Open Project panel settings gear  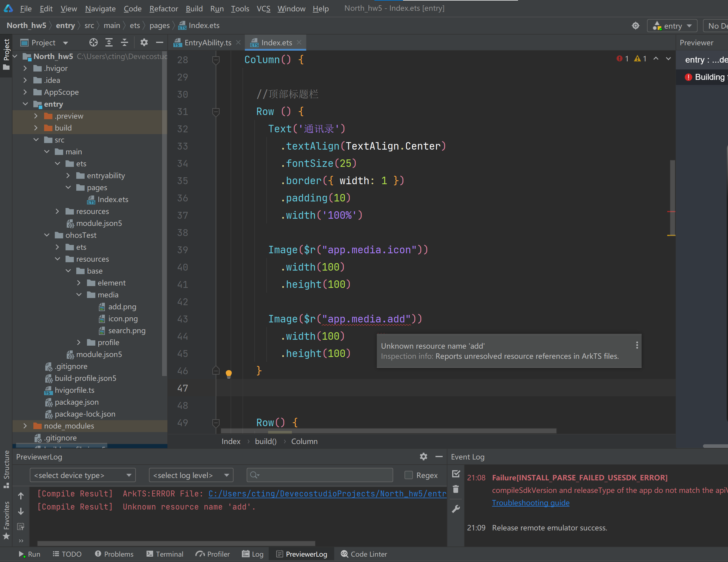coord(144,42)
